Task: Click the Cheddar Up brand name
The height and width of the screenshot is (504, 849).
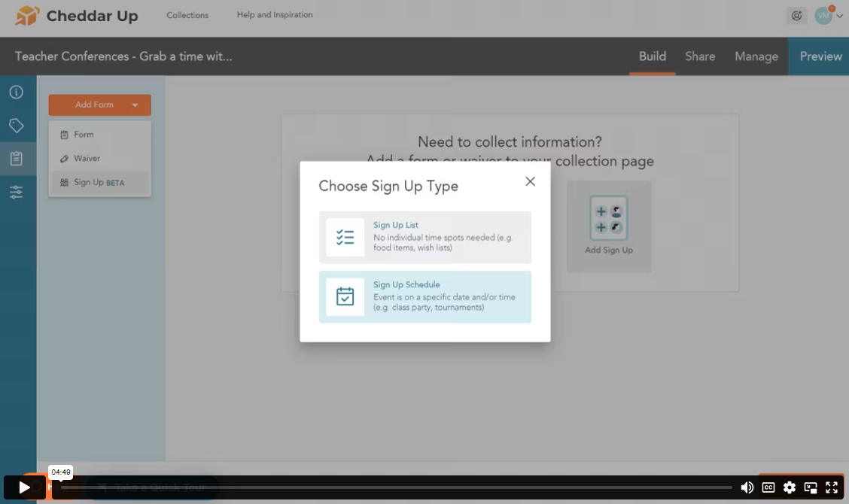Action: [92, 16]
